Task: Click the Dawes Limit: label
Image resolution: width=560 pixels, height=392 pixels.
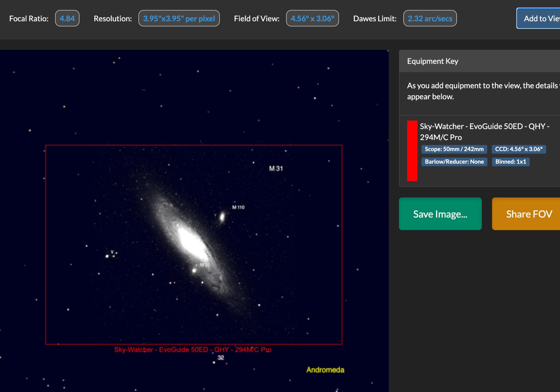Action: (x=375, y=18)
